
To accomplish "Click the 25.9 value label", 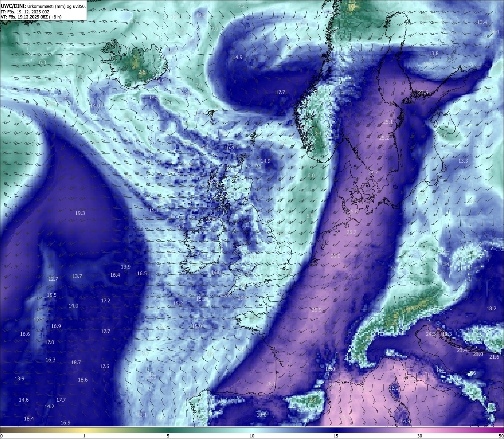I will click(x=317, y=310).
